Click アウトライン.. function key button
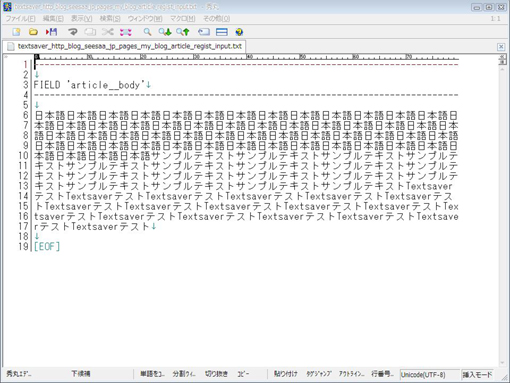The height and width of the screenshot is (383, 510). 352,374
